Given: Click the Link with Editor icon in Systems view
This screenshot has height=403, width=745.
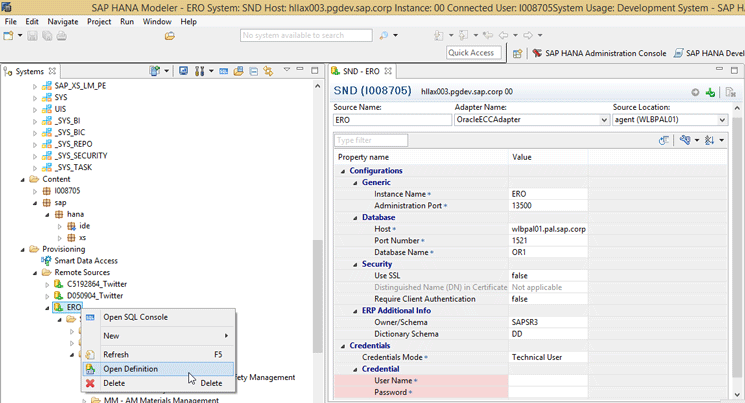Looking at the screenshot, I should [268, 71].
